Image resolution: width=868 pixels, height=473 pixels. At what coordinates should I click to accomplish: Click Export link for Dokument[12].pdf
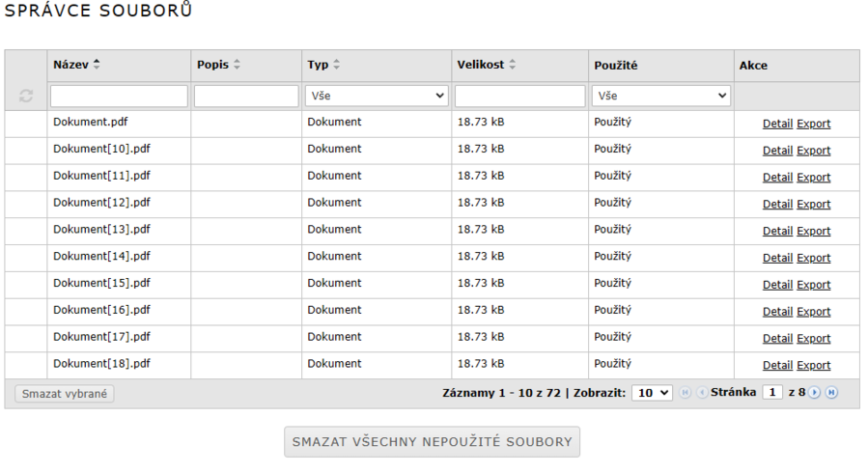click(x=813, y=204)
